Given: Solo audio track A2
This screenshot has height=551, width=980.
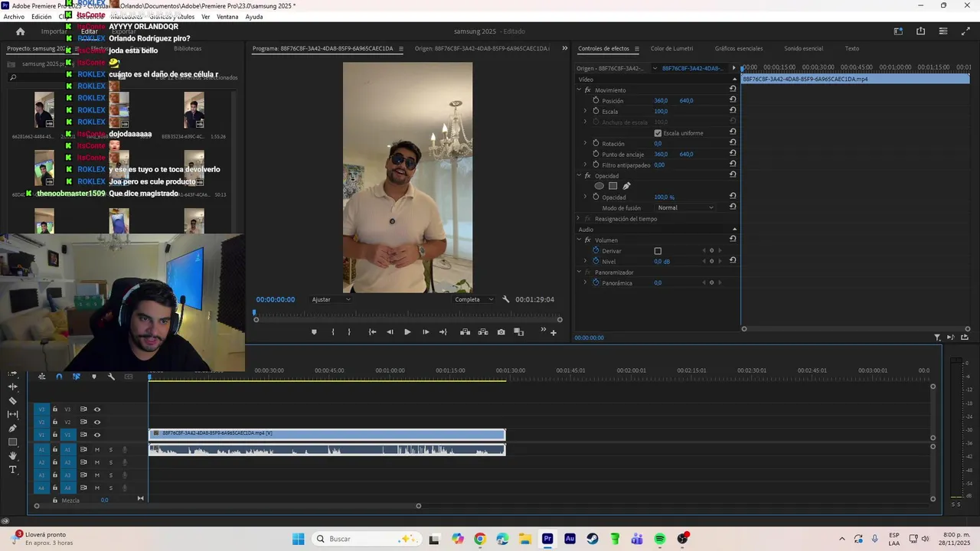Looking at the screenshot, I should [110, 462].
